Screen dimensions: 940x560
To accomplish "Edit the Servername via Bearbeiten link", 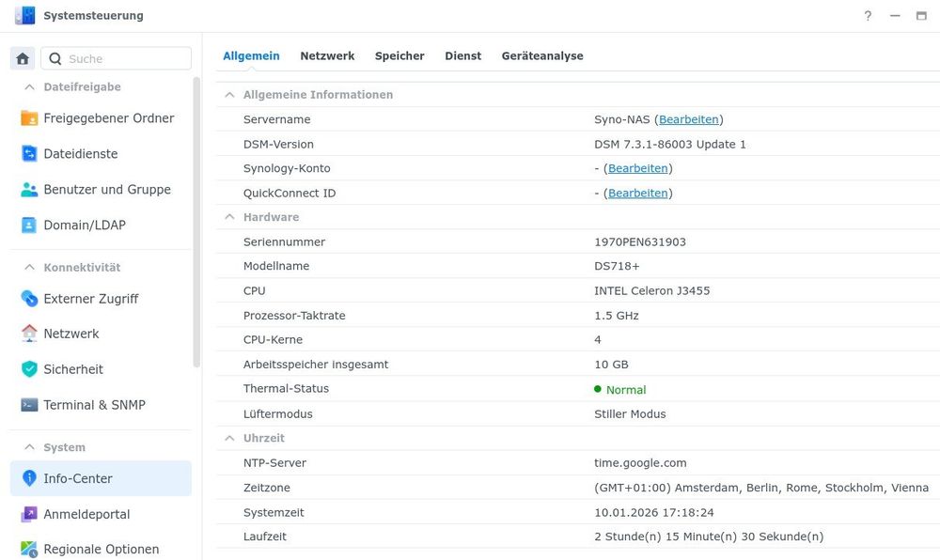I will pyautogui.click(x=689, y=119).
